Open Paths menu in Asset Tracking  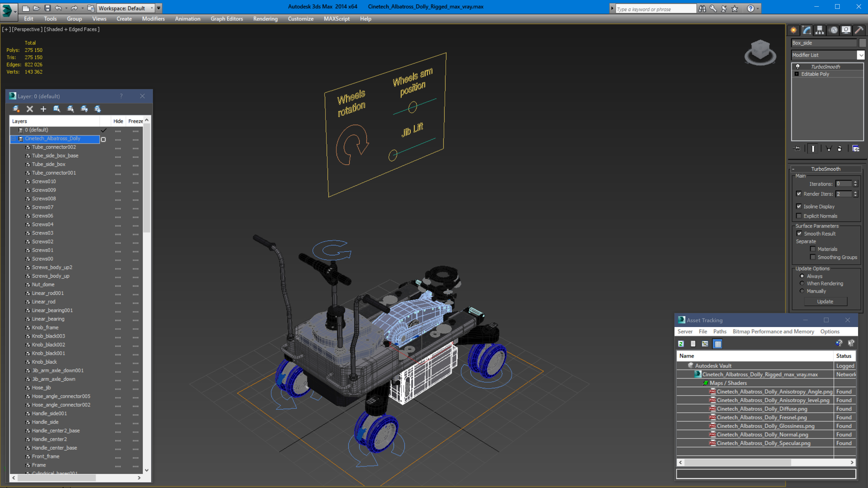pos(720,331)
